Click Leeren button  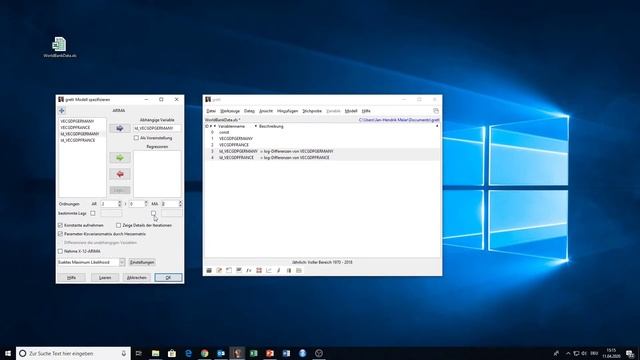click(104, 278)
